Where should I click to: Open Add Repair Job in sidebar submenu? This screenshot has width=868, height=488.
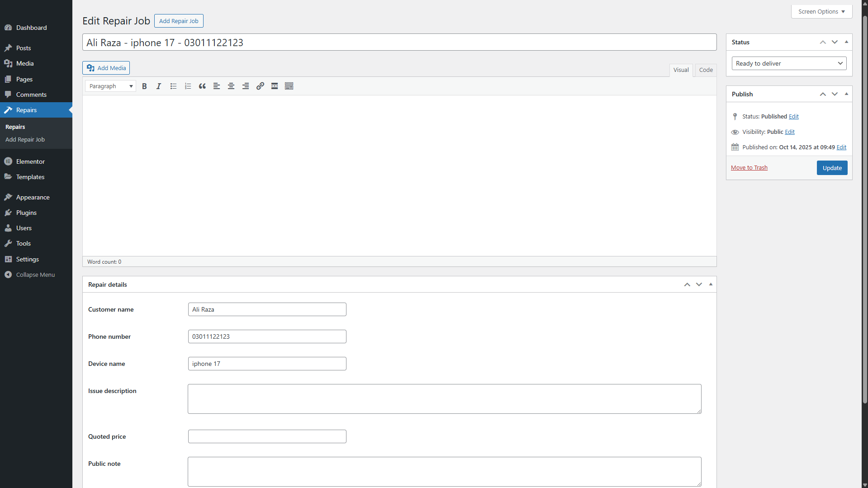click(25, 139)
